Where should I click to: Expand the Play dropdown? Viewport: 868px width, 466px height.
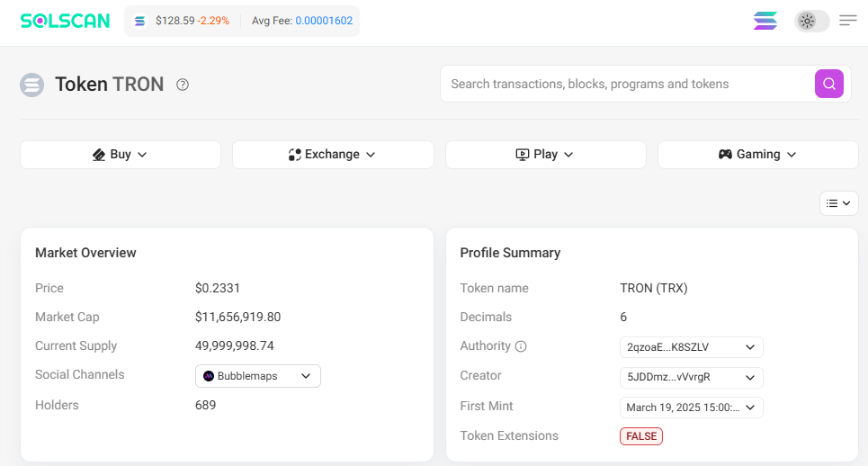pyautogui.click(x=545, y=155)
